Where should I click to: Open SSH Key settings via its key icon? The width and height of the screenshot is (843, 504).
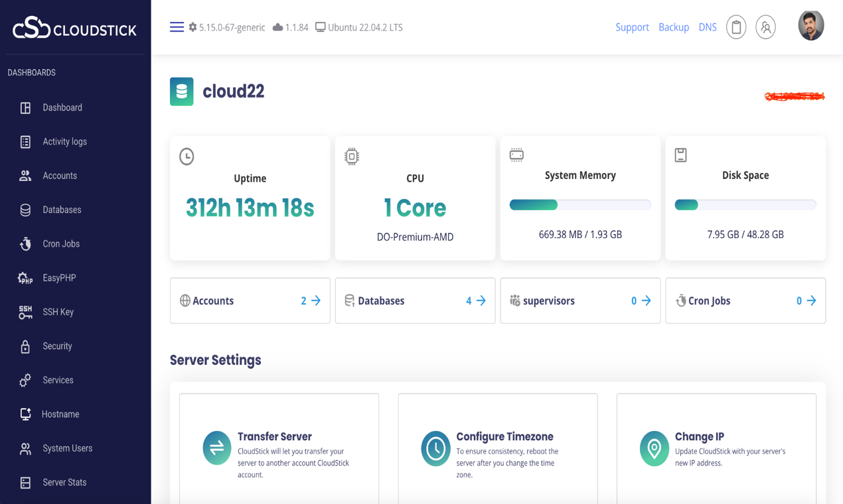pos(25,312)
